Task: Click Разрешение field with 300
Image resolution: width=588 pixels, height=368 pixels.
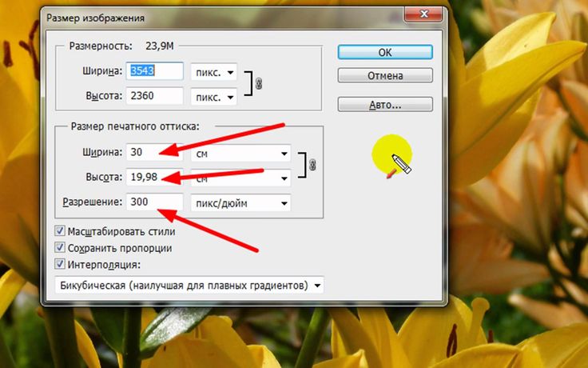Action: pyautogui.click(x=154, y=202)
